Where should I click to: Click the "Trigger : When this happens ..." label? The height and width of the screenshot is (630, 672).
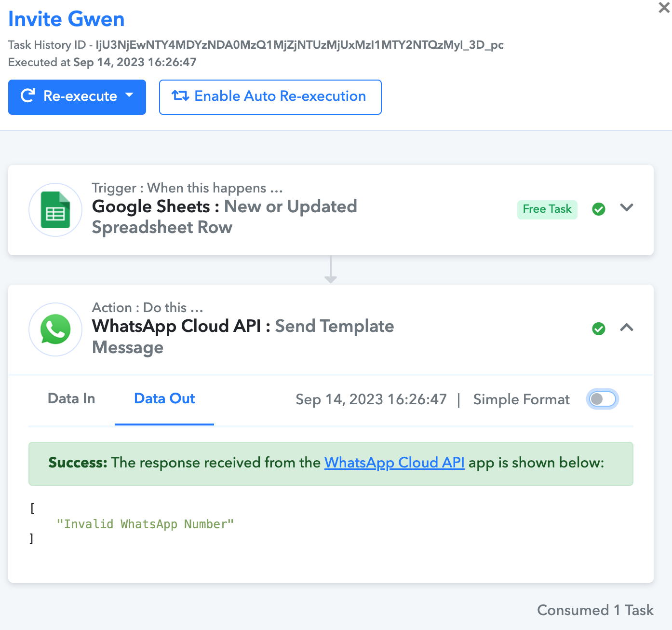click(x=188, y=188)
